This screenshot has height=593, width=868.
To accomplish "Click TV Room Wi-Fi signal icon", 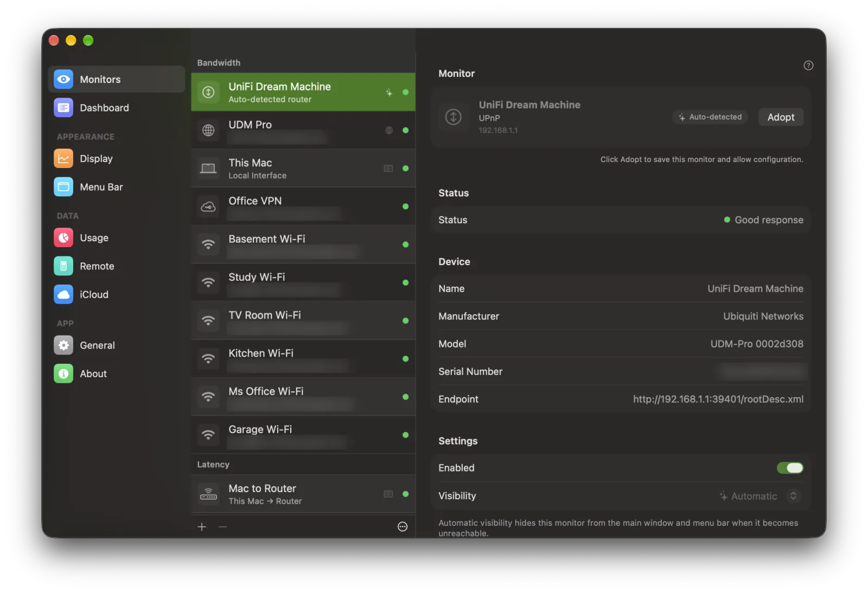I will (x=208, y=321).
